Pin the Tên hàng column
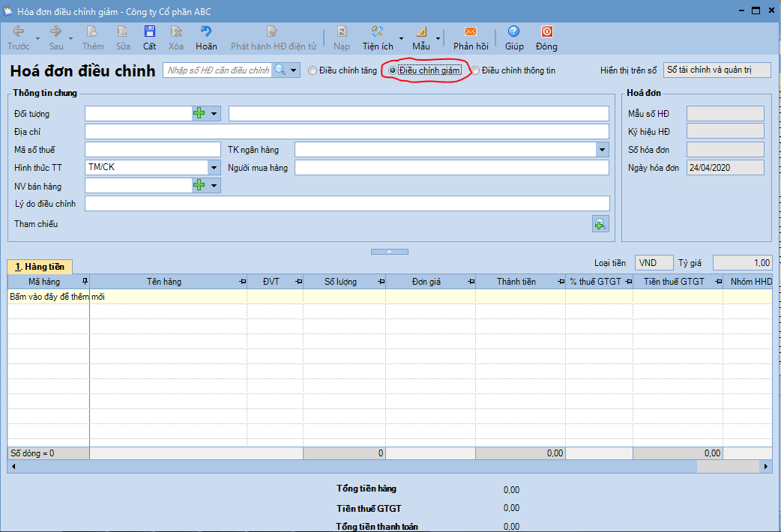781x532 pixels. click(243, 282)
